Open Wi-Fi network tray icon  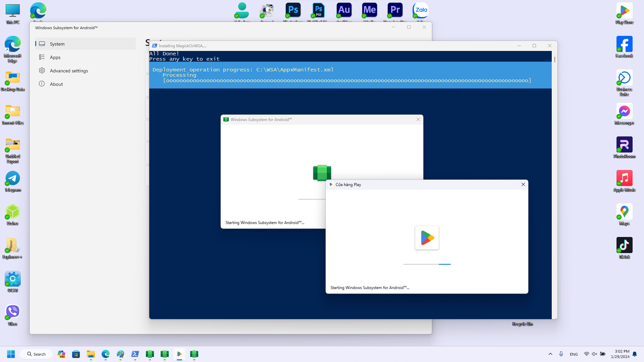pos(586,354)
